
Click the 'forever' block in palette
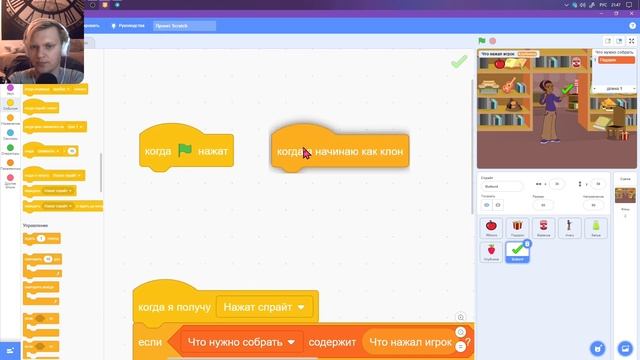pyautogui.click(x=41, y=293)
